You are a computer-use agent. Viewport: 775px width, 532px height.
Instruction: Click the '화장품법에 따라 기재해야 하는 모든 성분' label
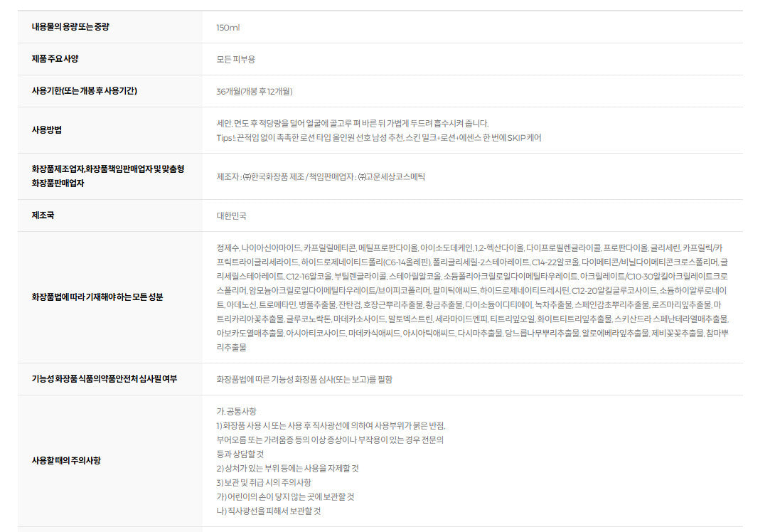[x=97, y=297]
